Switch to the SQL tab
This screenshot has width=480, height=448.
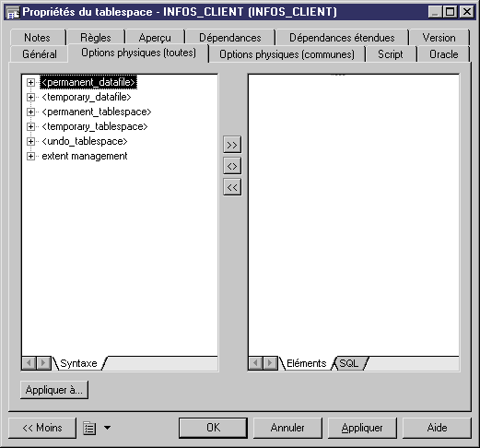coord(349,363)
